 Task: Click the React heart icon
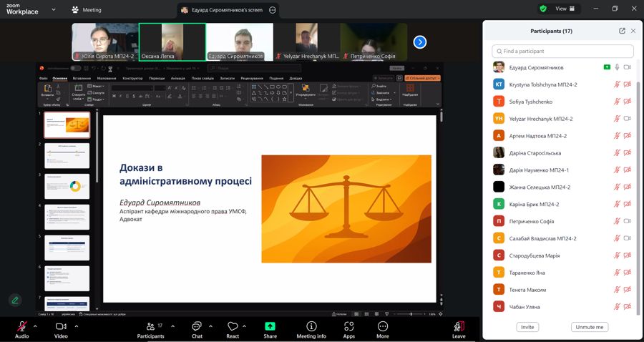pyautogui.click(x=233, y=329)
